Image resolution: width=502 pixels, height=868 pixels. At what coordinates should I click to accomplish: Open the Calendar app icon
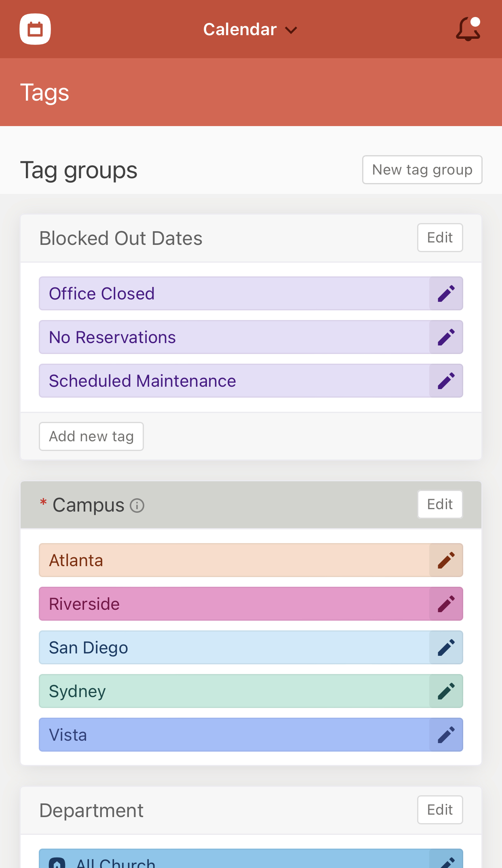point(35,29)
